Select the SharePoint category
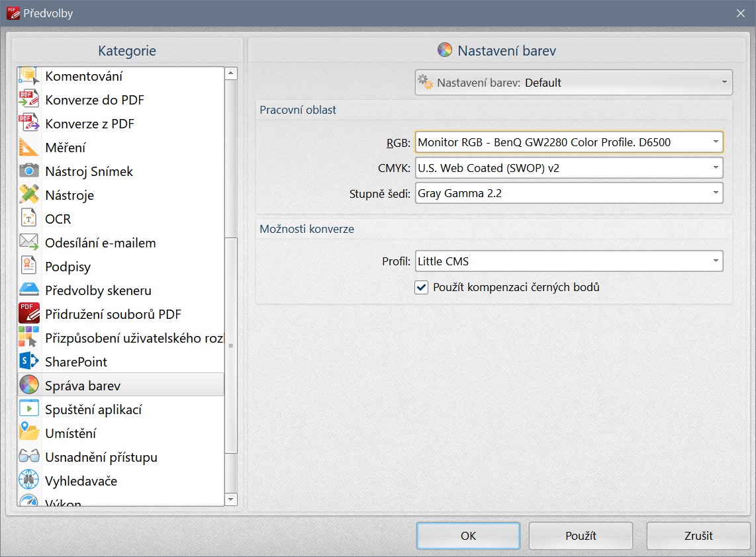Image resolution: width=756 pixels, height=557 pixels. click(x=121, y=361)
